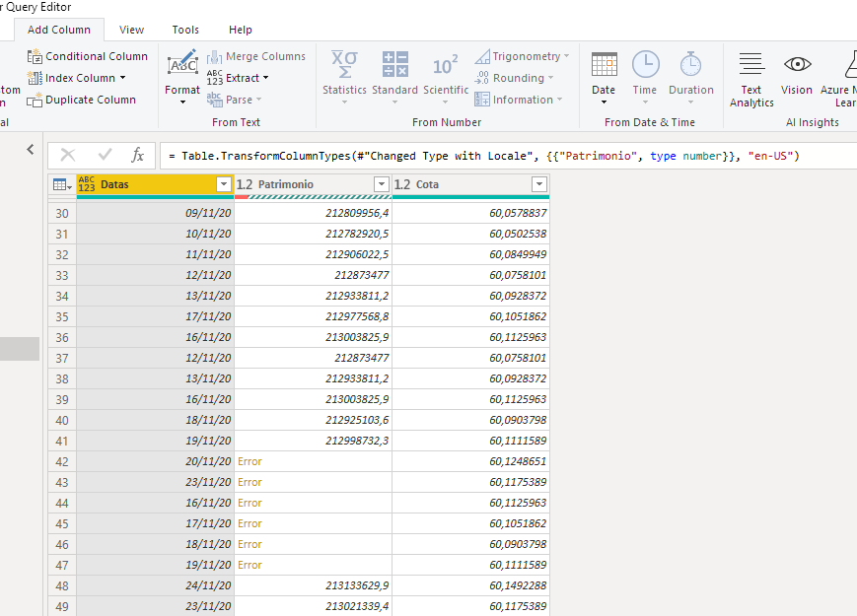Open the Format text menu
The height and width of the screenshot is (616, 857).
(182, 77)
